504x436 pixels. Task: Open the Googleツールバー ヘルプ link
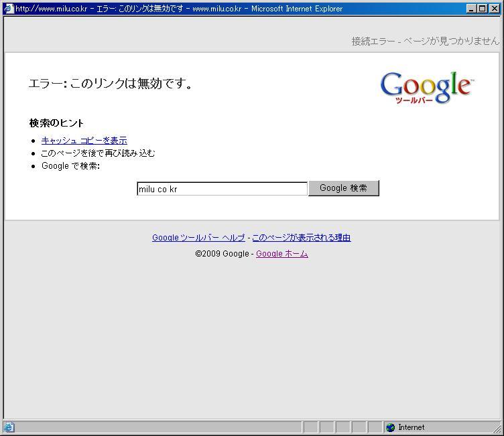coord(198,238)
